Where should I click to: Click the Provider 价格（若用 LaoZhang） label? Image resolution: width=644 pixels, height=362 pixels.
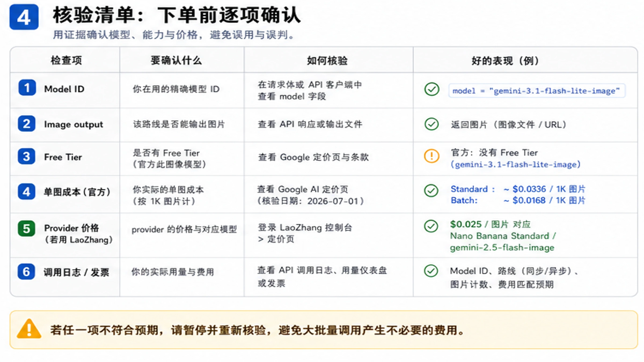(78, 234)
